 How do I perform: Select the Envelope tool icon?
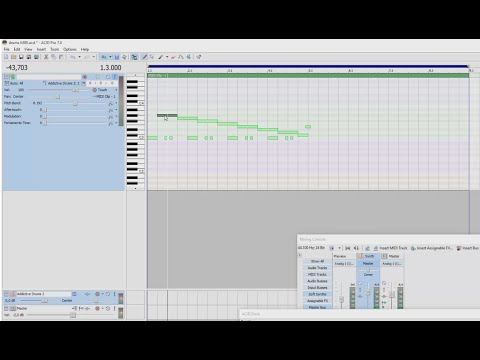pyautogui.click(x=181, y=57)
